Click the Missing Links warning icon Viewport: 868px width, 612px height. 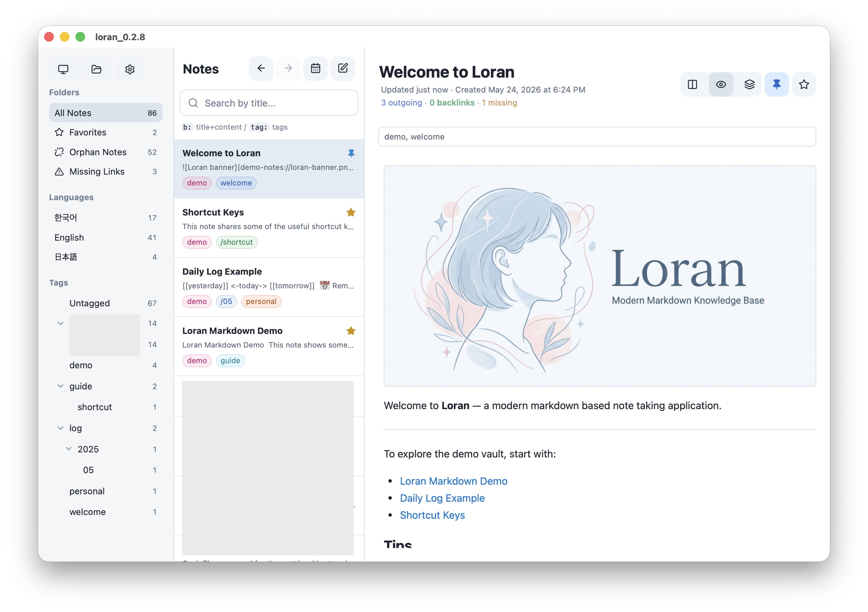pyautogui.click(x=60, y=171)
